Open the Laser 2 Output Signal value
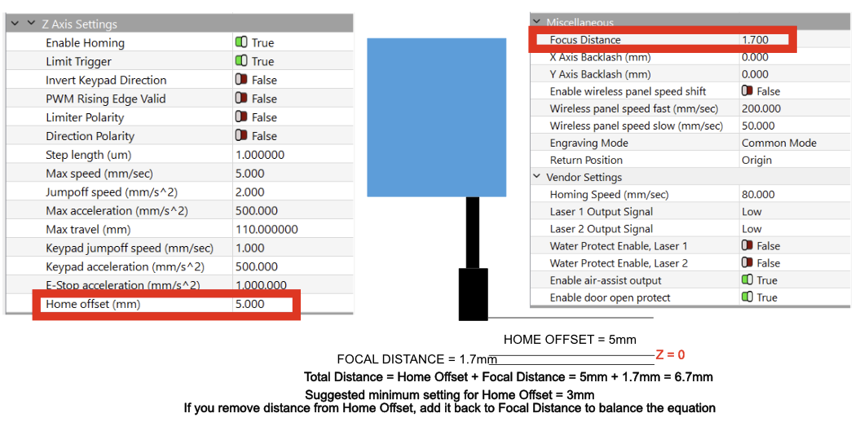868x422 pixels. click(751, 228)
